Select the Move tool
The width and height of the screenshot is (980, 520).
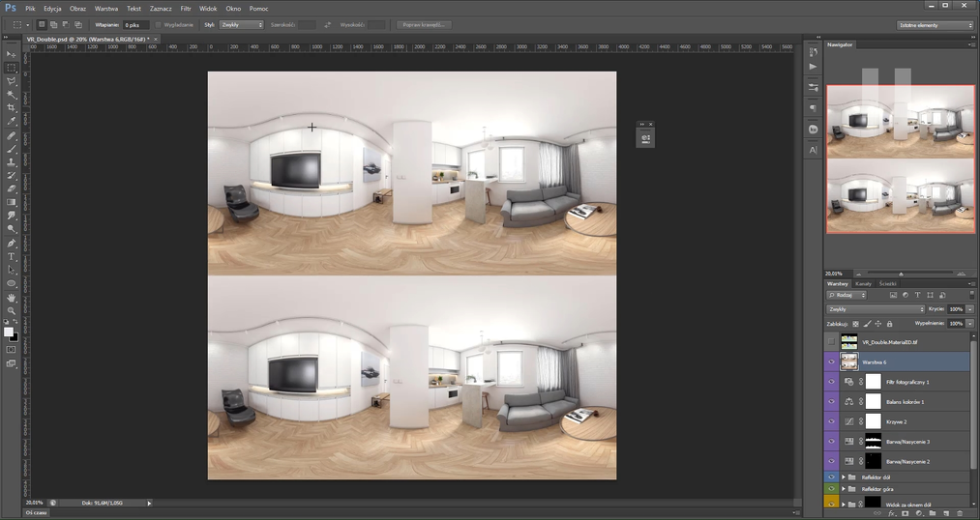(x=12, y=54)
